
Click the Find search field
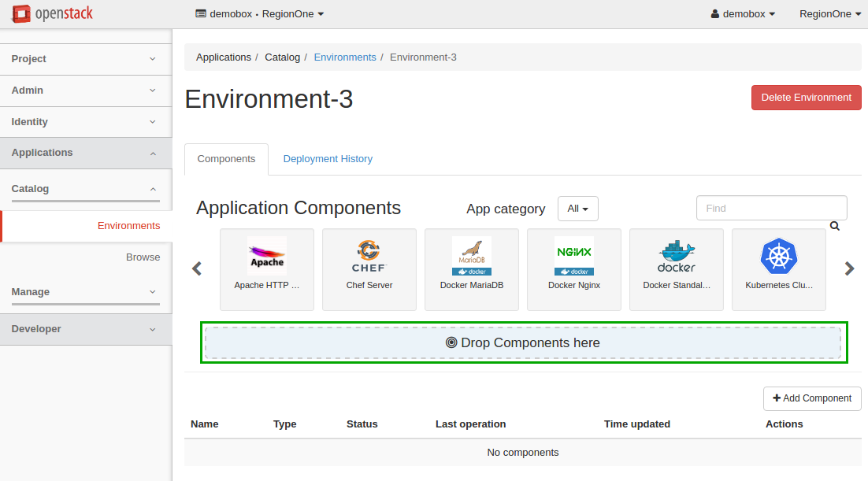tap(771, 209)
